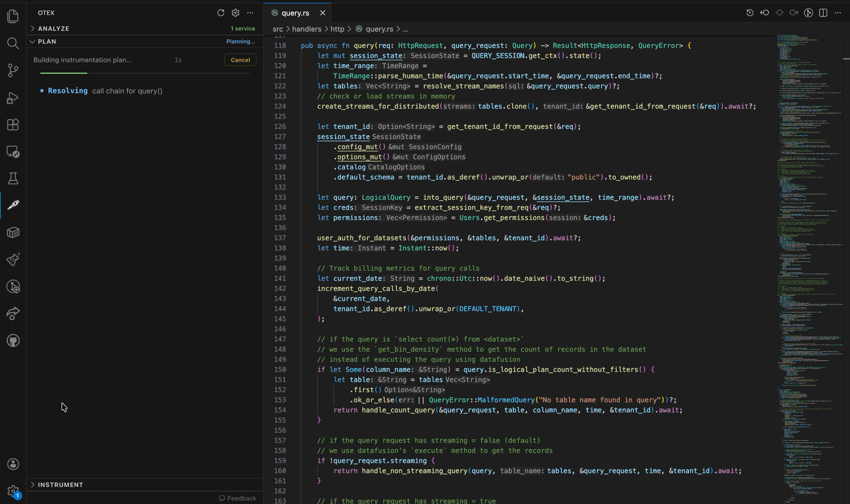Click 'user_auth_for_datasets' on line 137
Viewport: 850px width, 504px height.
coord(362,238)
